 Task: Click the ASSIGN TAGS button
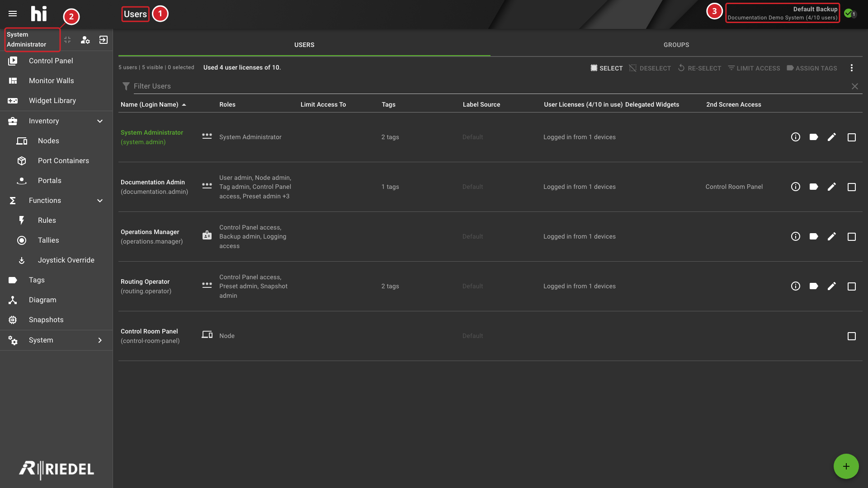[x=812, y=68]
